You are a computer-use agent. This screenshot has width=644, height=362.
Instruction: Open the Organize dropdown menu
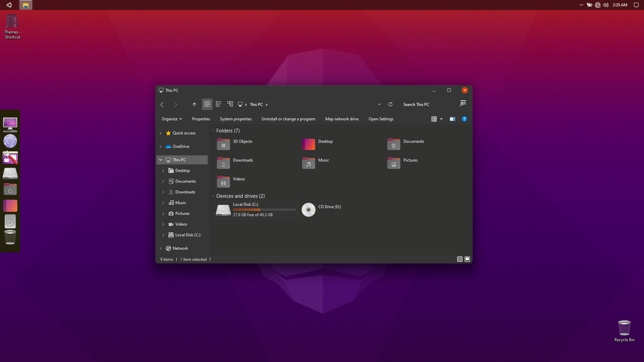pos(172,119)
